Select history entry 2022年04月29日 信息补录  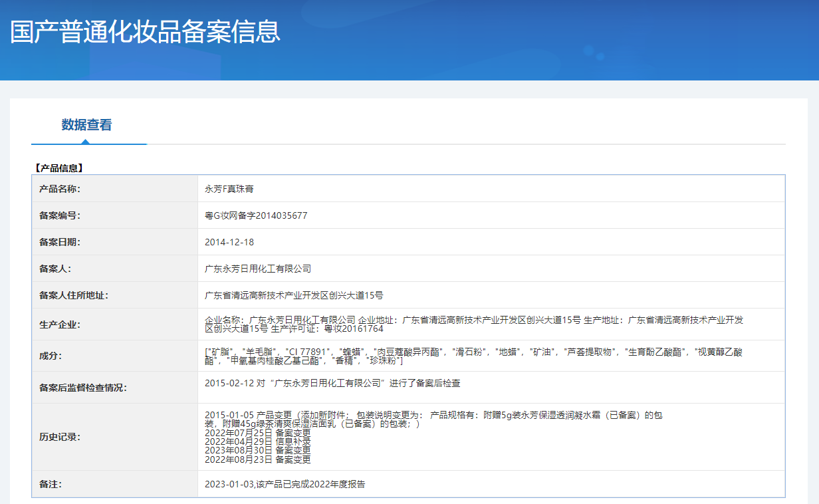(x=258, y=441)
